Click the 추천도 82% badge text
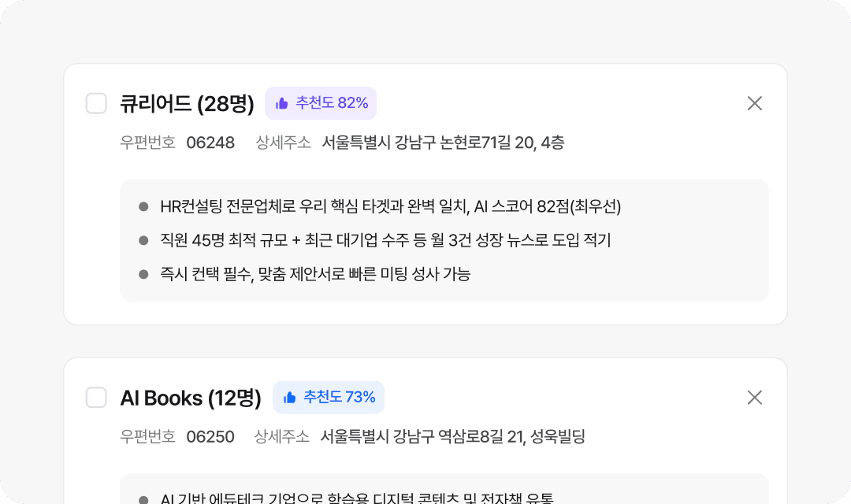The width and height of the screenshot is (851, 504). click(332, 103)
